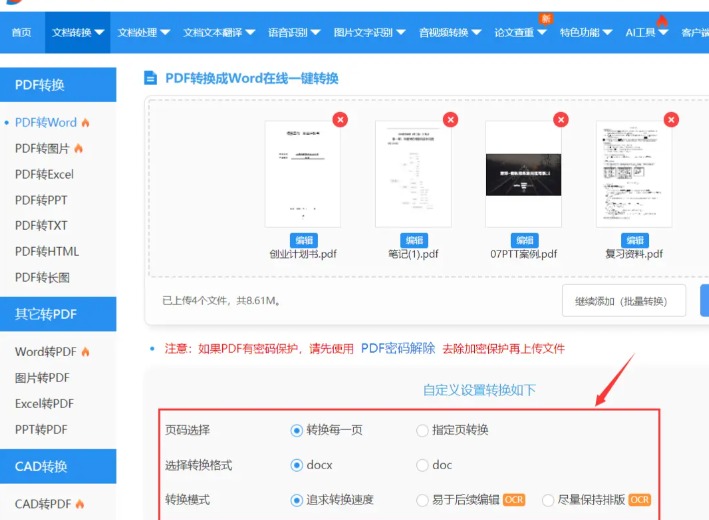Click the 编辑 button under 笔记(1).pdf

pyautogui.click(x=414, y=240)
